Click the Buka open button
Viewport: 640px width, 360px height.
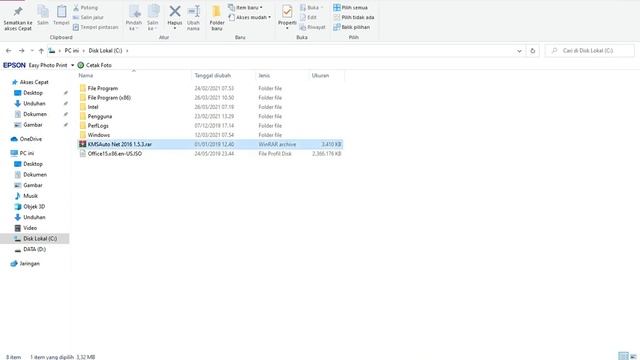point(311,8)
